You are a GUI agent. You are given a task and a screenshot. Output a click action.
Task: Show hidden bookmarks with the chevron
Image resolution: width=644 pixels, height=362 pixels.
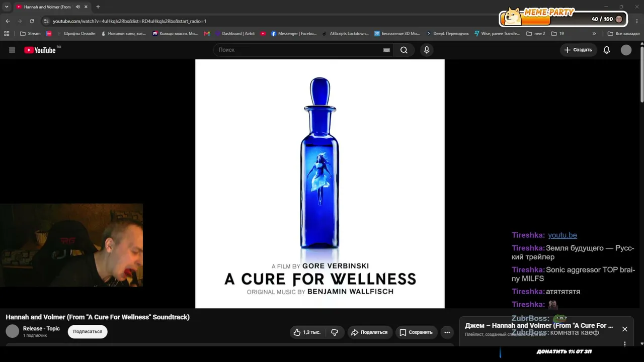pyautogui.click(x=594, y=34)
